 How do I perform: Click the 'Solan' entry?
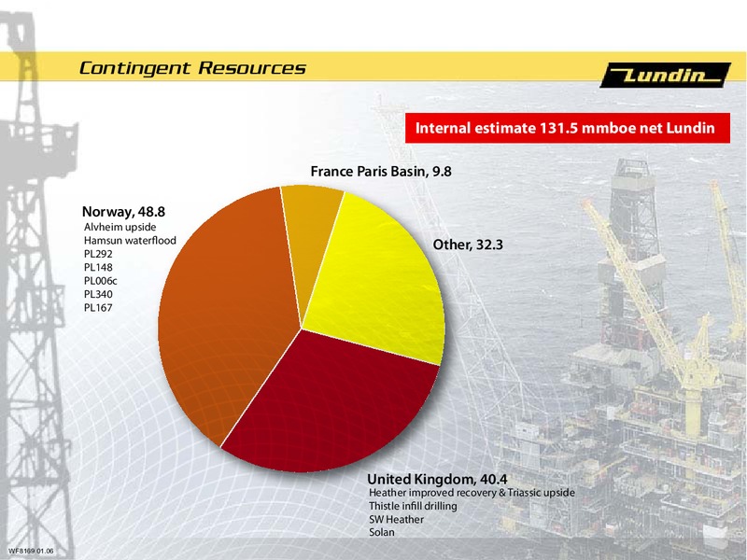382,532
